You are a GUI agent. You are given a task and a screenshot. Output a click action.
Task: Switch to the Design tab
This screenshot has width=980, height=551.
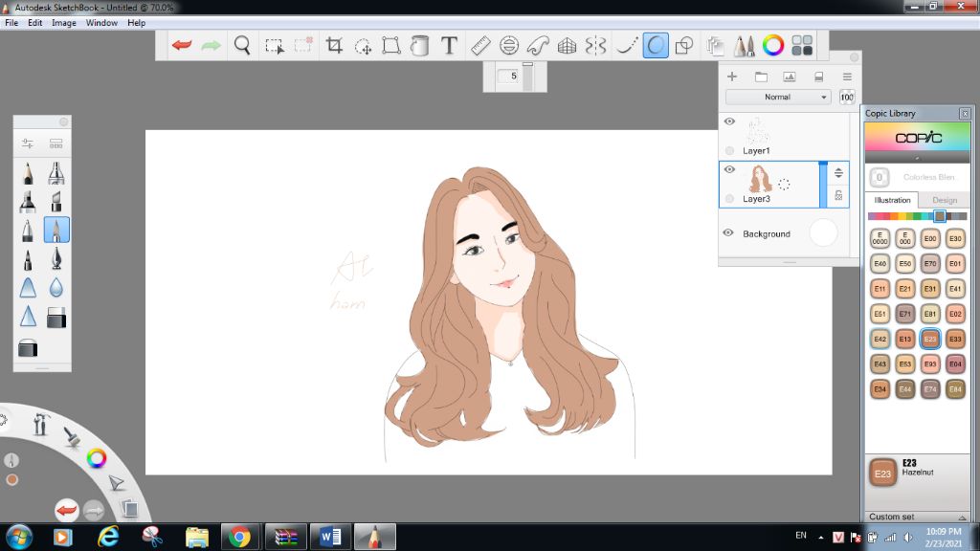(945, 200)
